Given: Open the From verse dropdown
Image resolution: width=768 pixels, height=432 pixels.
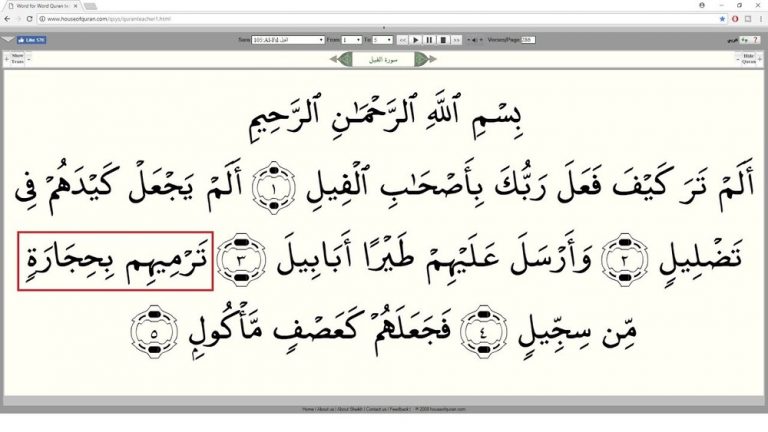Looking at the screenshot, I should tap(351, 40).
